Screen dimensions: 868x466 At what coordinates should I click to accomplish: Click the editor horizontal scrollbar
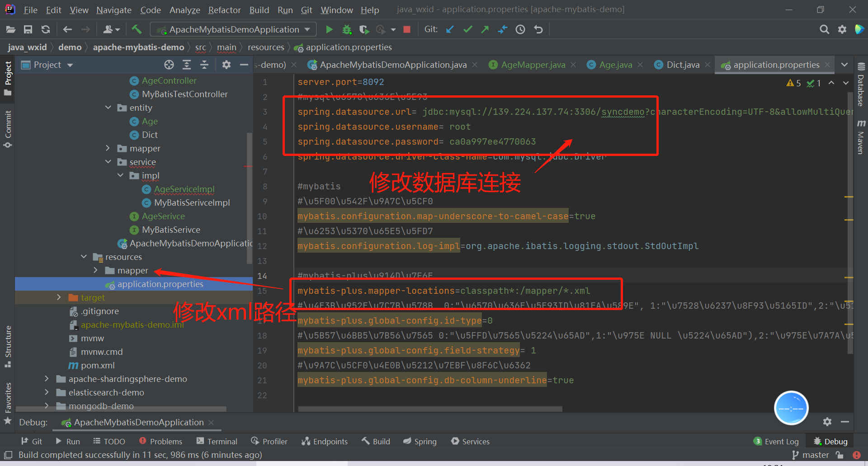click(430, 409)
